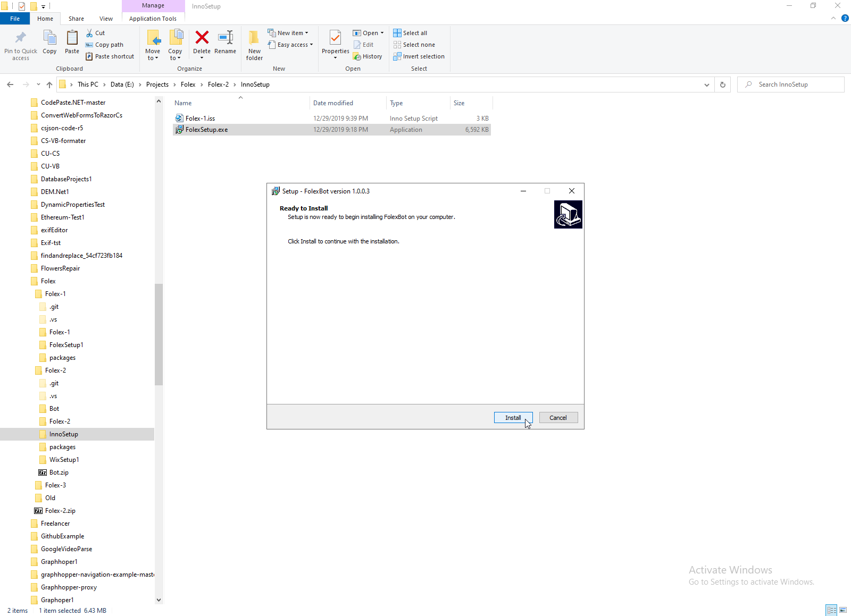Switch to the Share ribbon tab
Image resolution: width=851 pixels, height=616 pixels.
76,19
